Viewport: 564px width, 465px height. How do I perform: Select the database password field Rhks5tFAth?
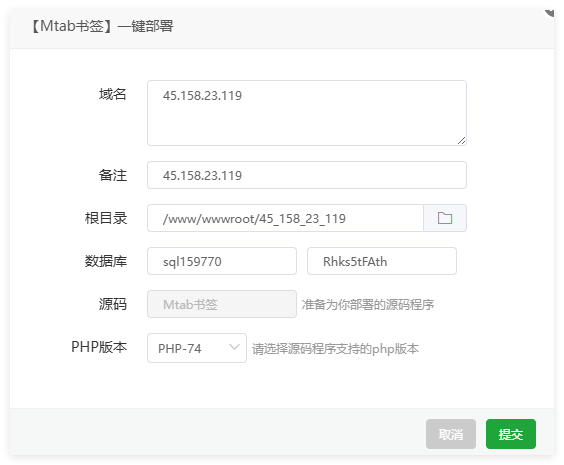tap(382, 261)
